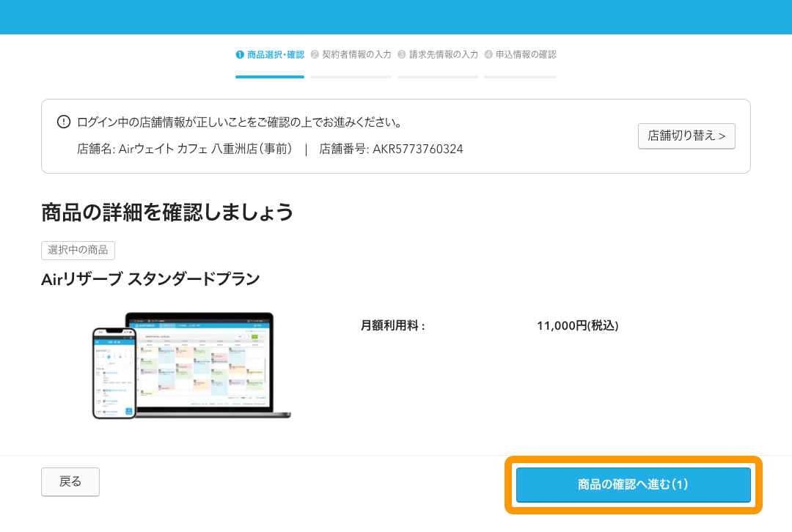This screenshot has width=792, height=532.
Task: Select step 3 請求先情報の入力
Action: (x=438, y=54)
